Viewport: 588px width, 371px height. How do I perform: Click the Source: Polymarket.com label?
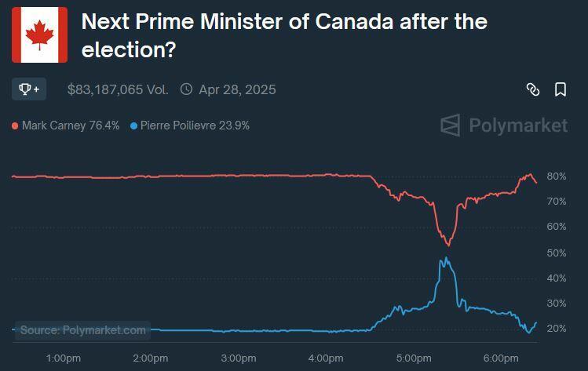pos(83,330)
